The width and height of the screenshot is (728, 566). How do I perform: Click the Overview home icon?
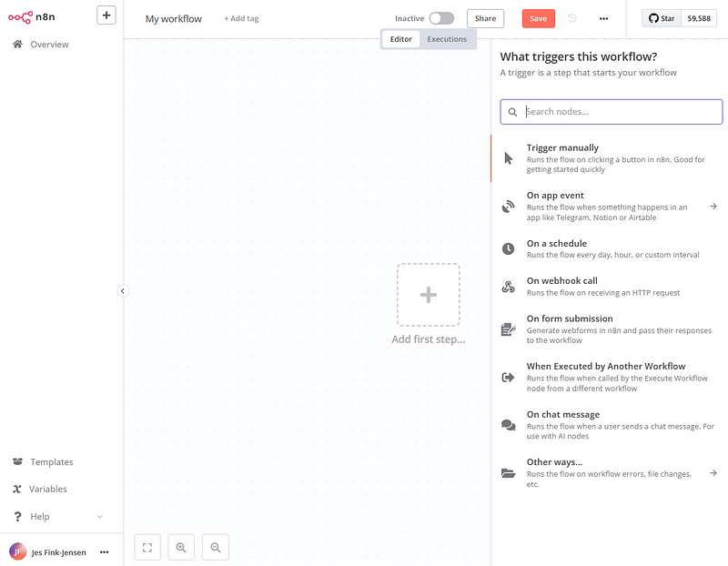[x=17, y=44]
